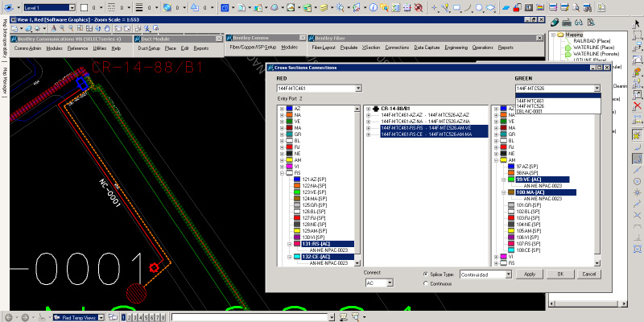644x322 pixels.
Task: Expand the AZ node in RED tree
Action: pyautogui.click(x=282, y=108)
